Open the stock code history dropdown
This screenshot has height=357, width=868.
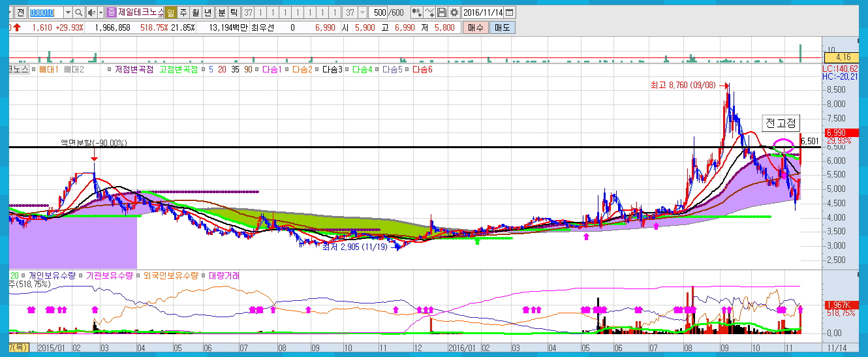click(x=68, y=12)
